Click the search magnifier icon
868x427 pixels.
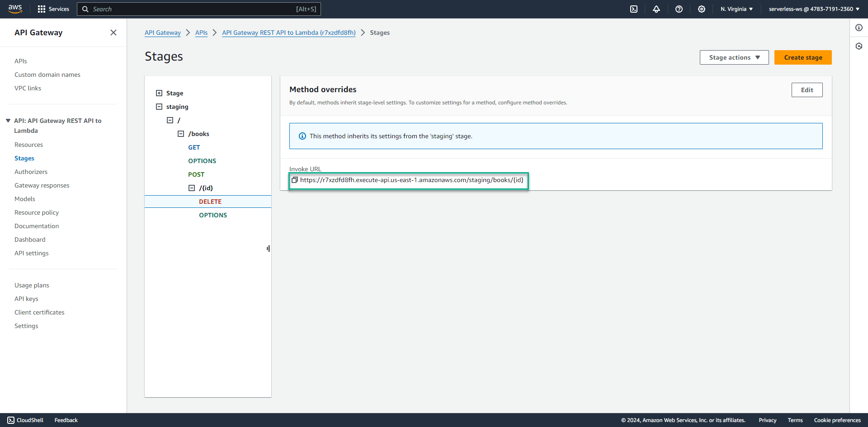pyautogui.click(x=85, y=9)
